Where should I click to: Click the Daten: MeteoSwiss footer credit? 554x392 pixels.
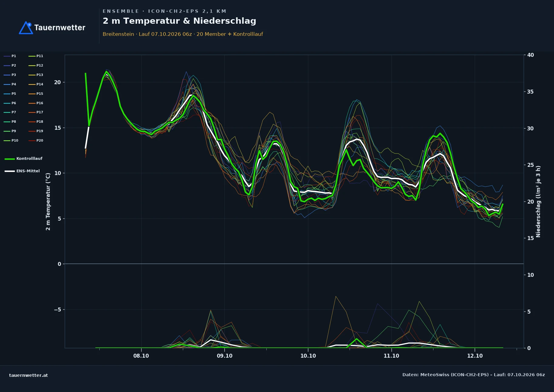point(474,375)
